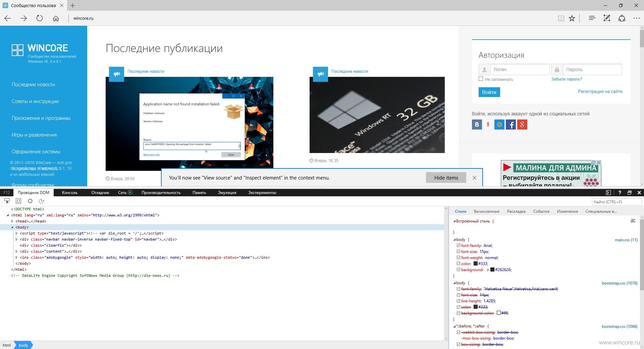
Task: Toggle DOM element highlighting boxes
Action: coord(18,201)
